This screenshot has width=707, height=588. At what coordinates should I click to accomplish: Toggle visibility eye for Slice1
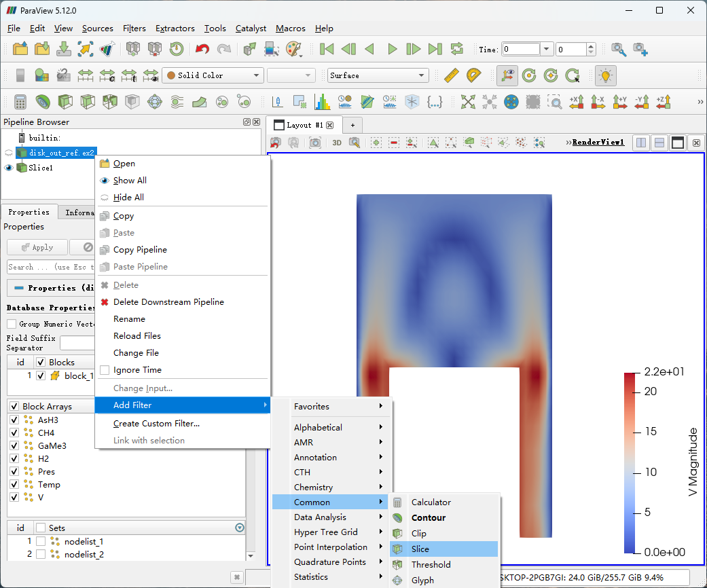9,168
